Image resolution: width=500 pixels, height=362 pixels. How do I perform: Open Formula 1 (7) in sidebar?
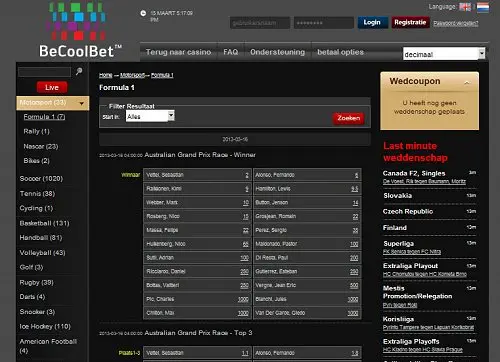click(44, 117)
